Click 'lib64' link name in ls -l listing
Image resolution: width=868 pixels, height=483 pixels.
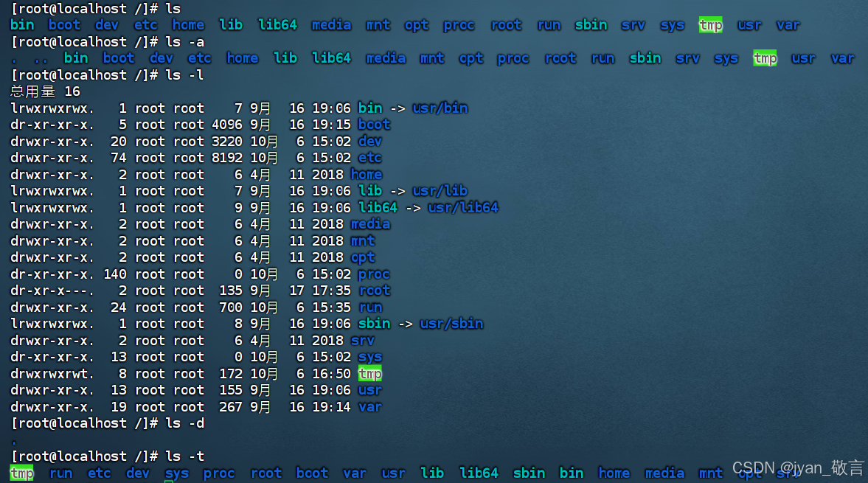tap(378, 208)
